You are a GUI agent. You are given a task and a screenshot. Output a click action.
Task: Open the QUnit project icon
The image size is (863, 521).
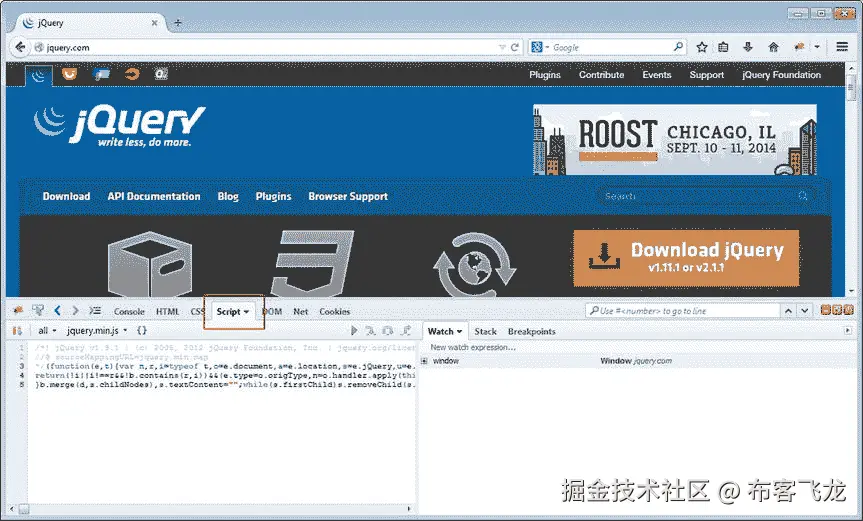coord(161,74)
